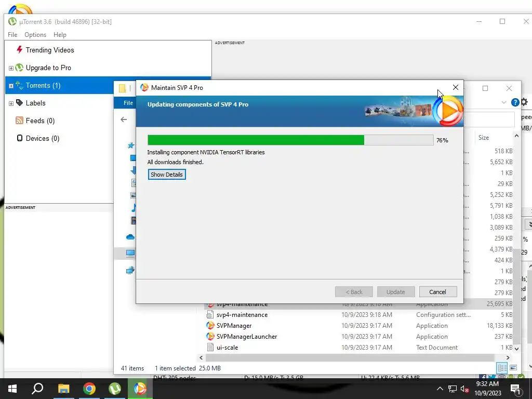Select the ui-scale text document
The image size is (532, 399).
click(358, 348)
